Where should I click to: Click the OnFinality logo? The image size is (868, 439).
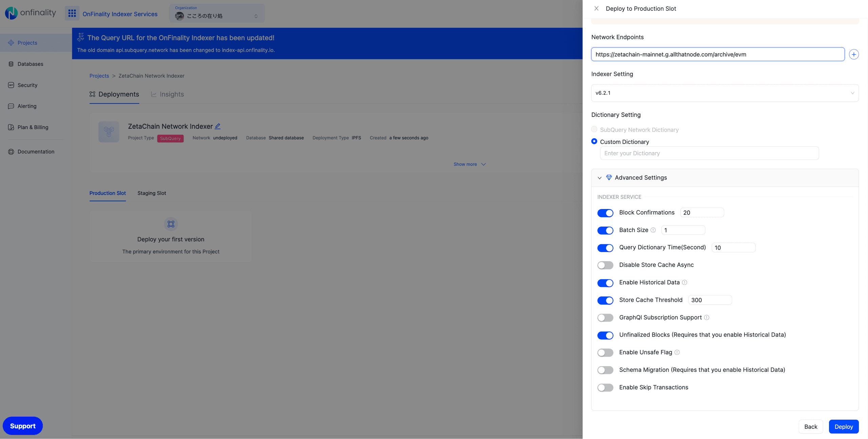coord(31,13)
